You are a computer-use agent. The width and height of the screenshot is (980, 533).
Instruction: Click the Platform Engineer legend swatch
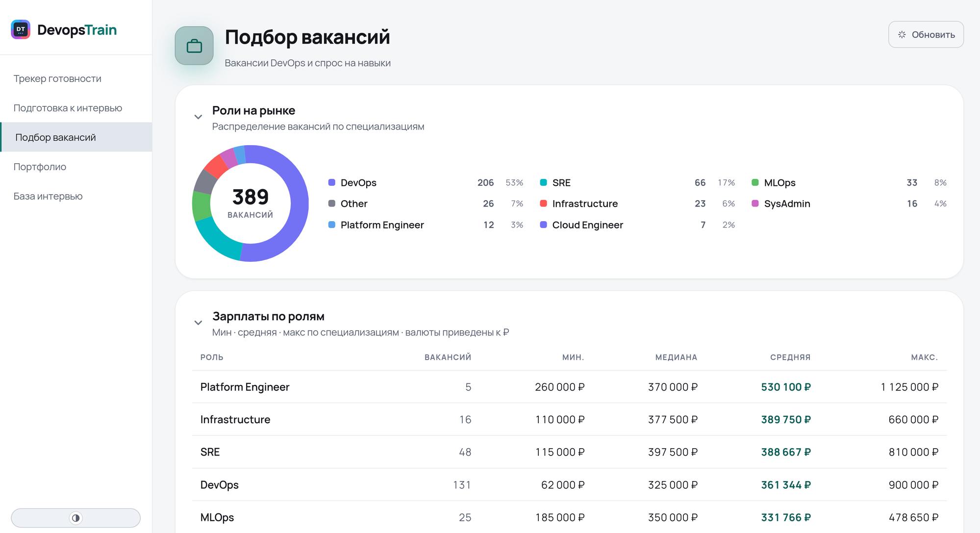point(332,225)
